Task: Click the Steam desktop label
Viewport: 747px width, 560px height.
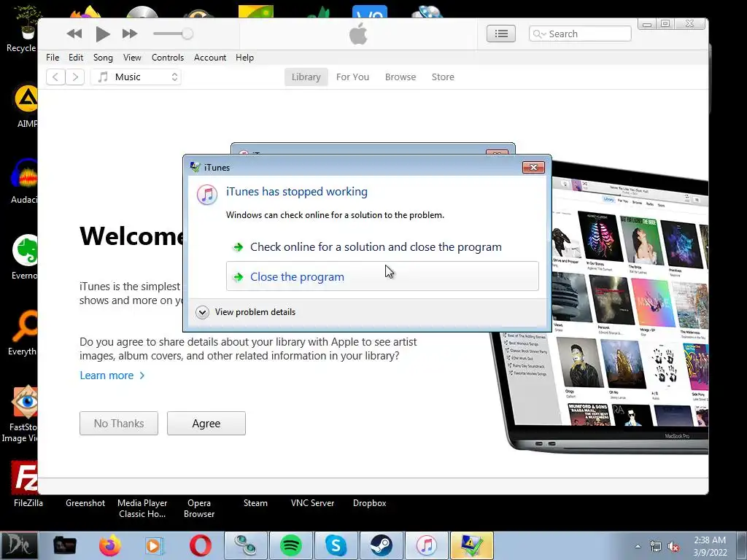Action: [255, 503]
